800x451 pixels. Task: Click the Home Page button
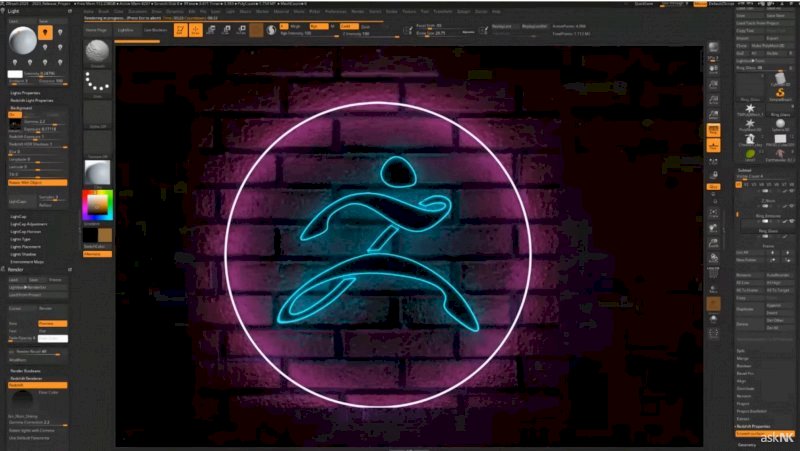[x=97, y=30]
